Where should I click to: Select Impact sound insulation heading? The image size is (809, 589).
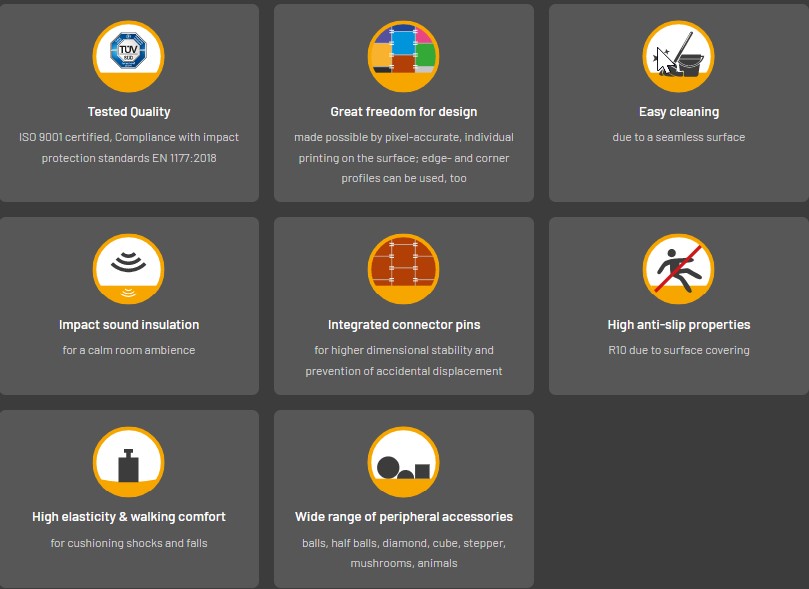pyautogui.click(x=129, y=325)
